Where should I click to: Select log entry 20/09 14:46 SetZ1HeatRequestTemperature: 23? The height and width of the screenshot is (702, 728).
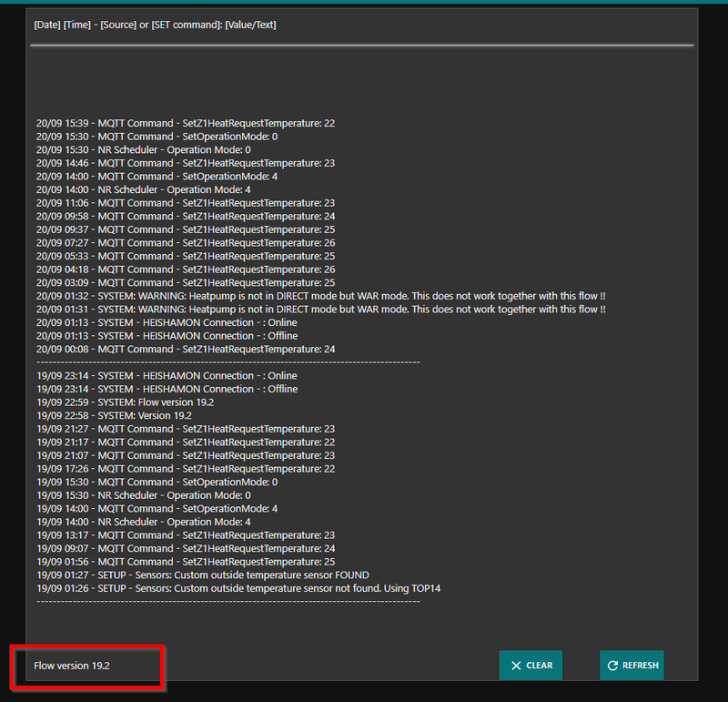(186, 163)
